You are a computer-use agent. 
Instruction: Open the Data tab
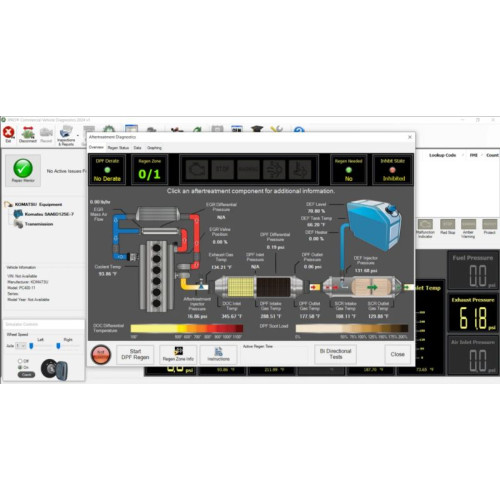pos(137,148)
